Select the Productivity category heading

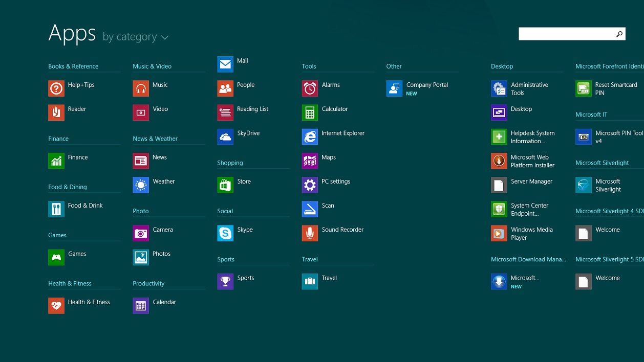point(148,284)
